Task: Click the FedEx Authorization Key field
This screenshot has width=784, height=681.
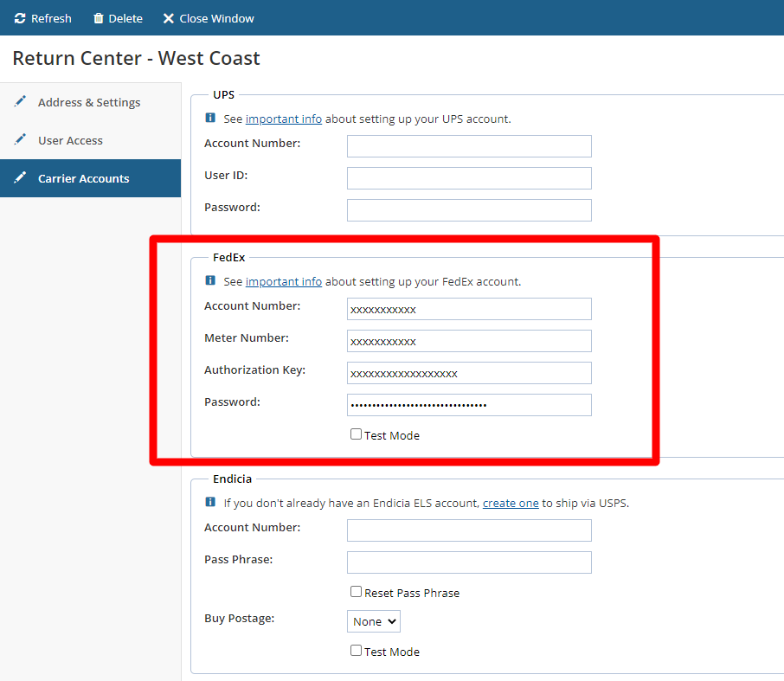Action: (x=469, y=373)
